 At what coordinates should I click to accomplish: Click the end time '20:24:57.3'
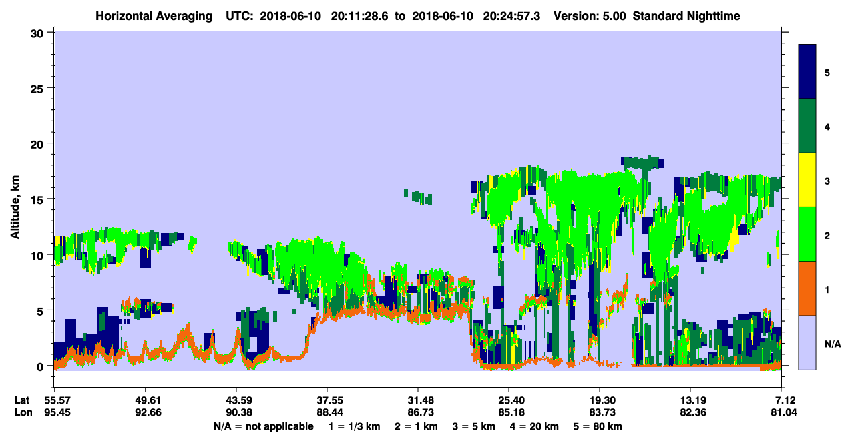coord(513,15)
